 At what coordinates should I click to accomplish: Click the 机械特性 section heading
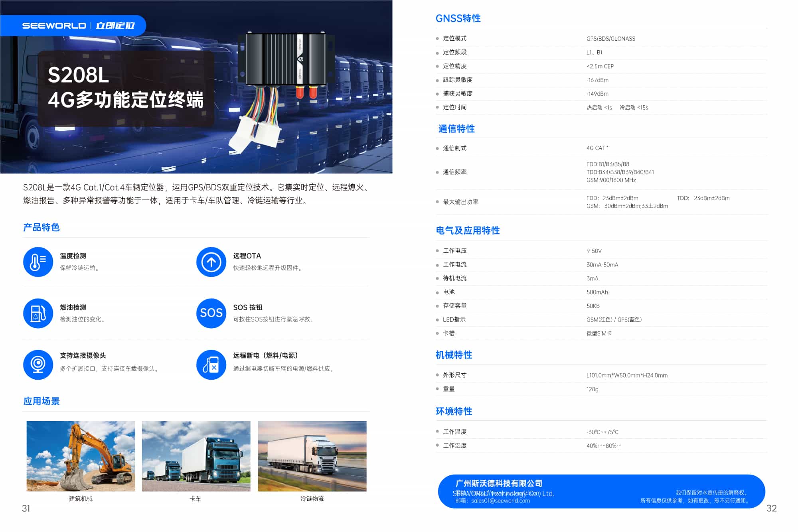tap(453, 355)
